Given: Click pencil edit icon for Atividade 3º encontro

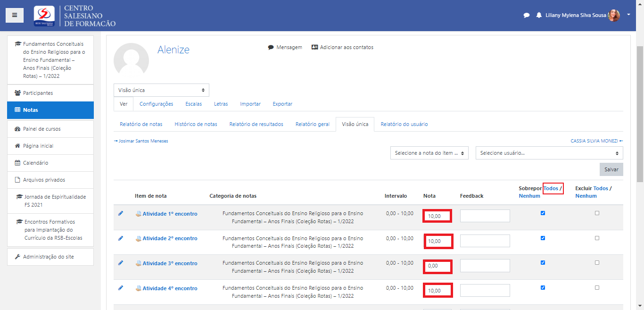Looking at the screenshot, I should pyautogui.click(x=121, y=263).
